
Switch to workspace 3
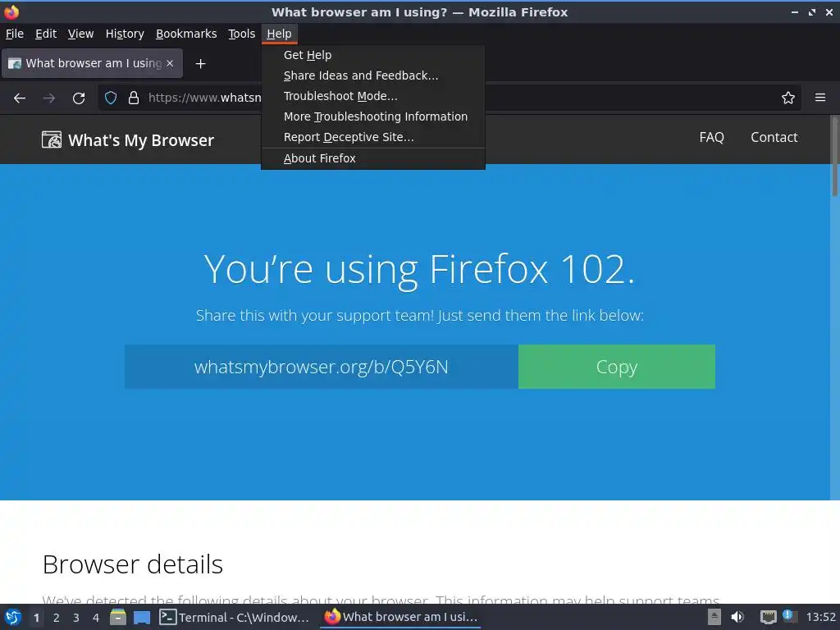coord(76,618)
